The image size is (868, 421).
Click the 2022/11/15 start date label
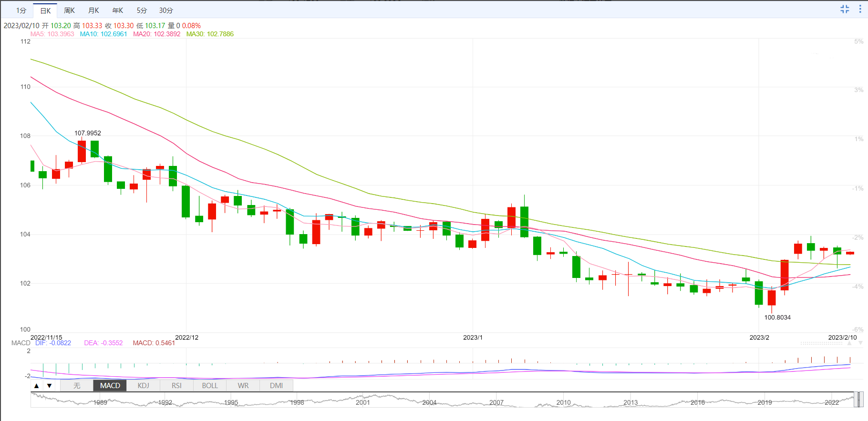click(x=46, y=337)
